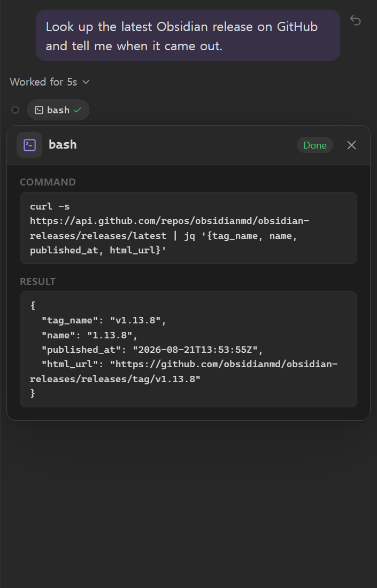Close the bash details panel
The width and height of the screenshot is (377, 588).
pyautogui.click(x=351, y=145)
